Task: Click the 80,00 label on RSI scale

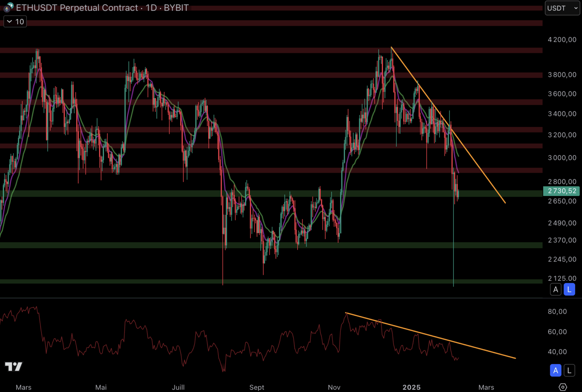Action: pyautogui.click(x=557, y=311)
